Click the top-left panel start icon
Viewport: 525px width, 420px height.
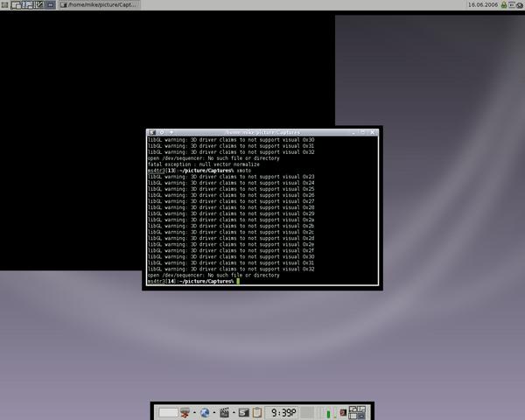(5, 5)
